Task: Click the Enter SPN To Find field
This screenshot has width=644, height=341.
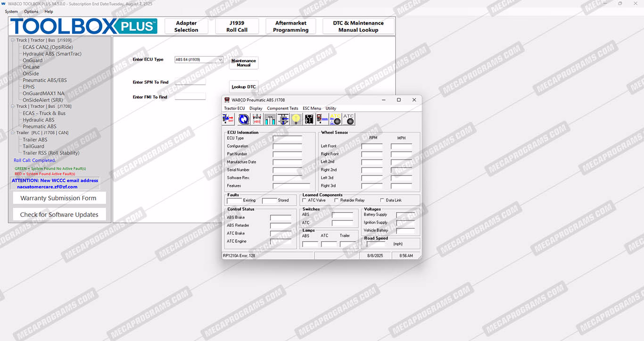Action: point(190,82)
